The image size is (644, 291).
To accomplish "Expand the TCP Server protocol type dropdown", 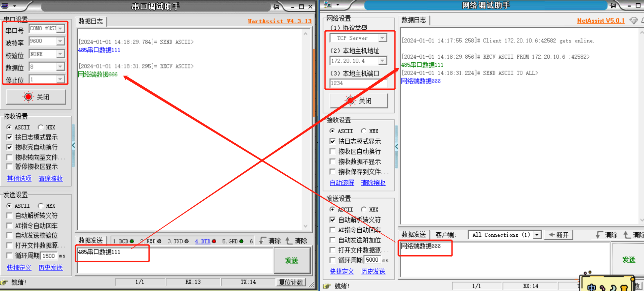I will point(382,38).
